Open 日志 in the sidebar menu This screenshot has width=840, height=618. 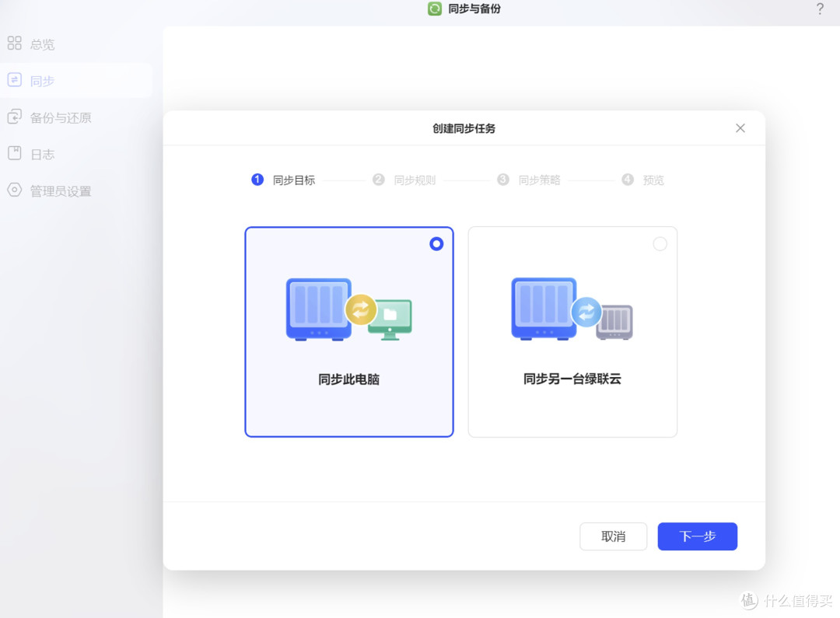coord(42,154)
